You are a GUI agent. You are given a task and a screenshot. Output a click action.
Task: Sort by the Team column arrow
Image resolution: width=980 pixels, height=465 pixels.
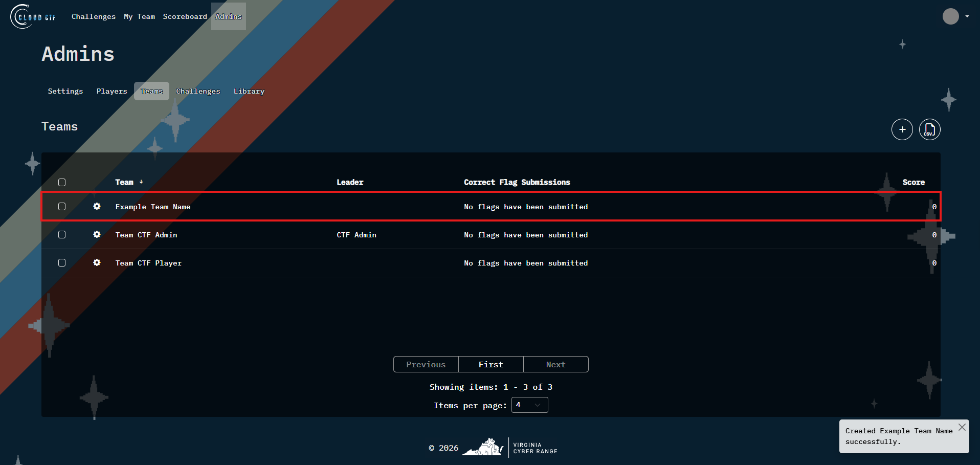141,182
